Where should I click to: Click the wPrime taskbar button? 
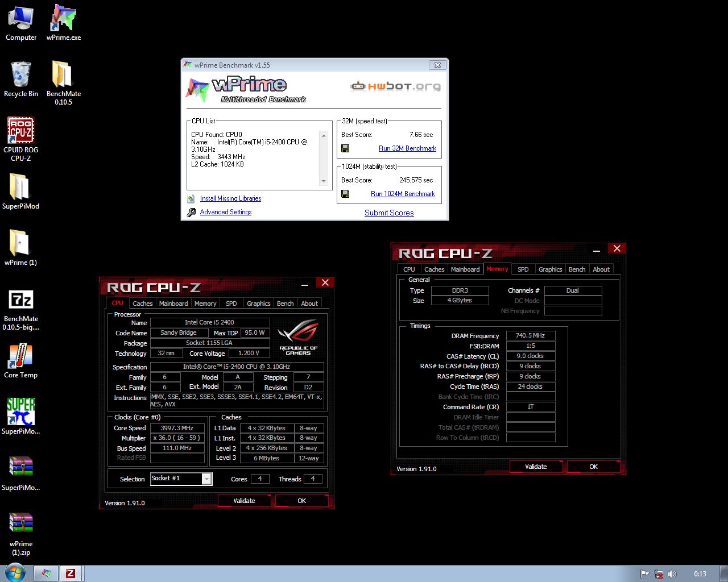[x=46, y=573]
